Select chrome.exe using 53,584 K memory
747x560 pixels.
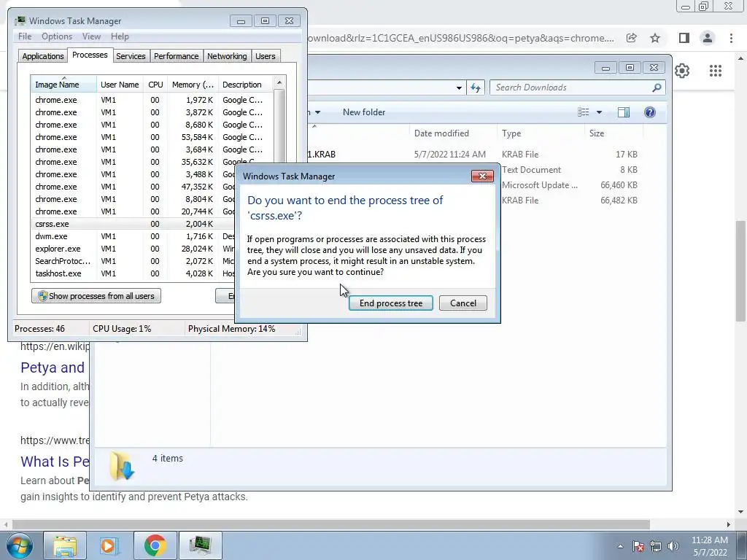pos(152,137)
